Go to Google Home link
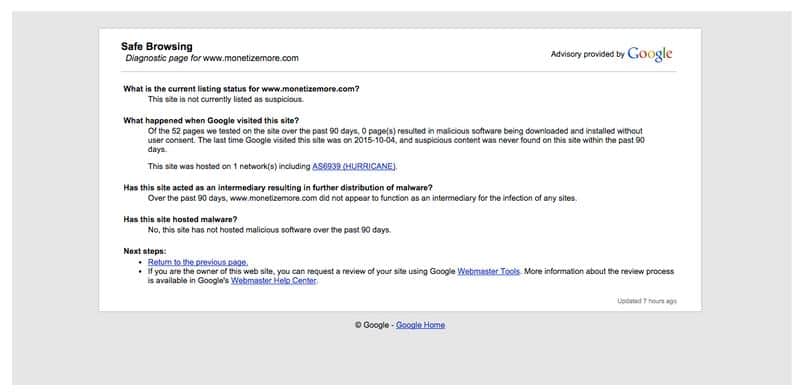This screenshot has width=803, height=392. [420, 325]
